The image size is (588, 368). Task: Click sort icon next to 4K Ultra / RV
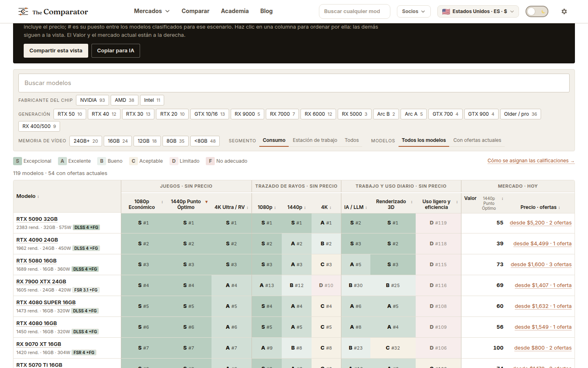coord(247,208)
